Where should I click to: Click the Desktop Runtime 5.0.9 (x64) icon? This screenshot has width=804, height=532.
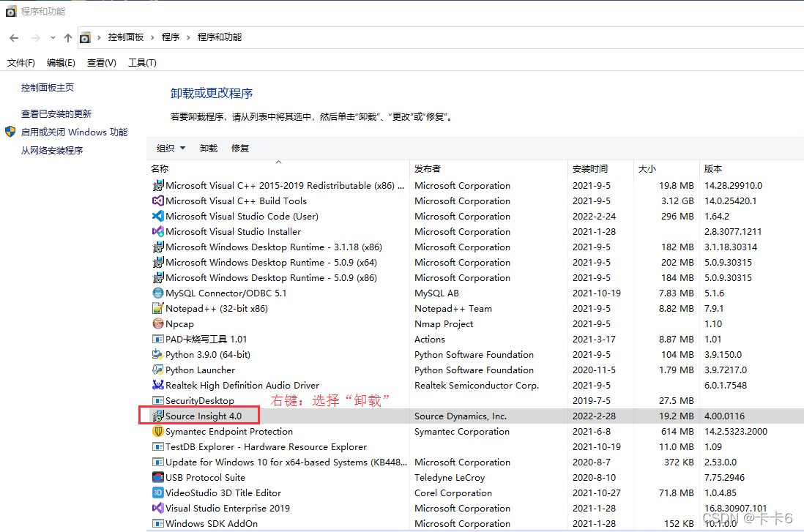(158, 263)
